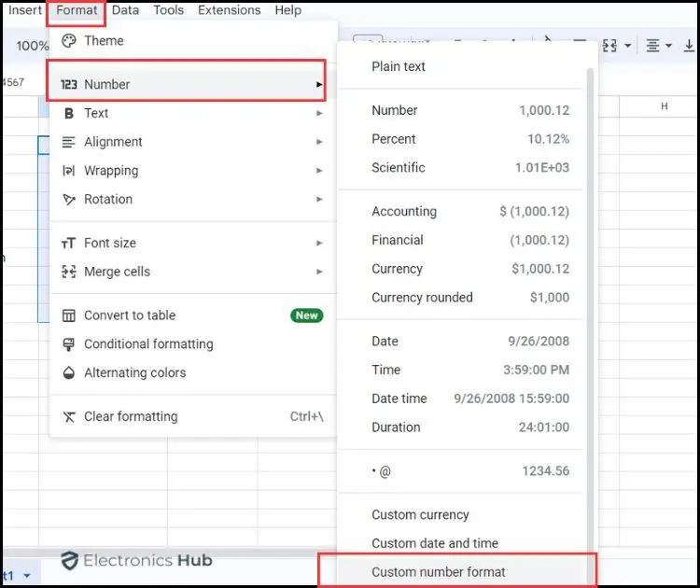Apply Duration format 24:01:00
This screenshot has height=588, width=700.
point(462,427)
